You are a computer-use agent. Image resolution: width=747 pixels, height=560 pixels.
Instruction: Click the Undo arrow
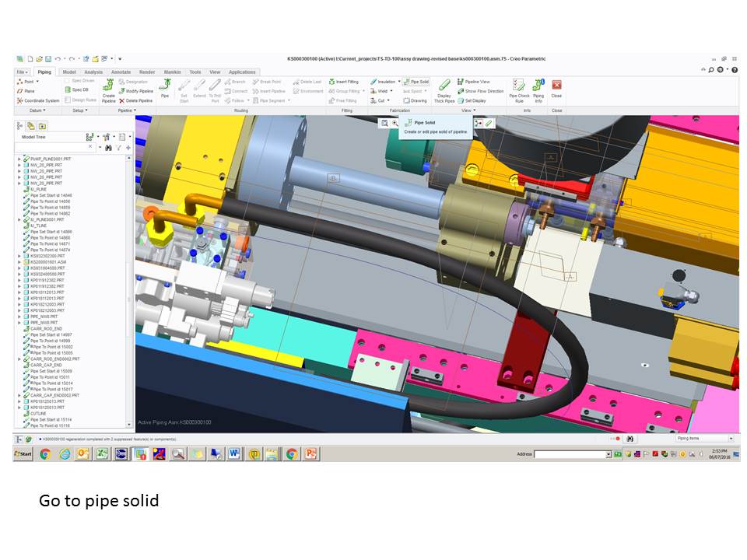(58, 59)
